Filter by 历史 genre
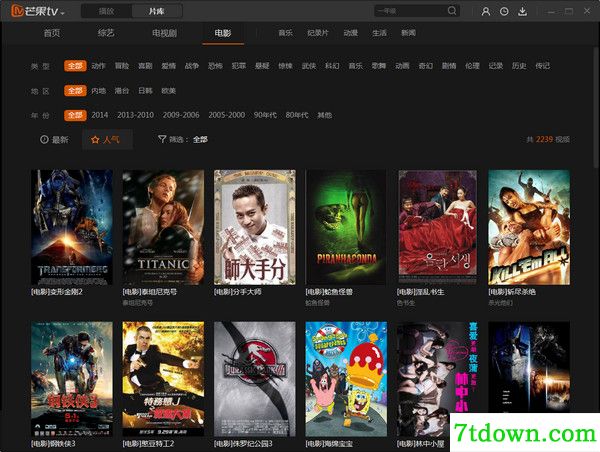This screenshot has height=452, width=600. point(519,66)
